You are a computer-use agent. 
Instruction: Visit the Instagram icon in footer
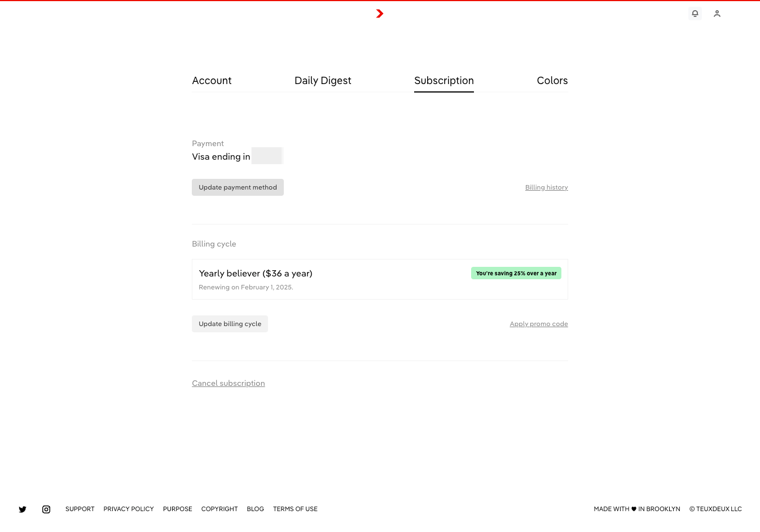point(46,509)
